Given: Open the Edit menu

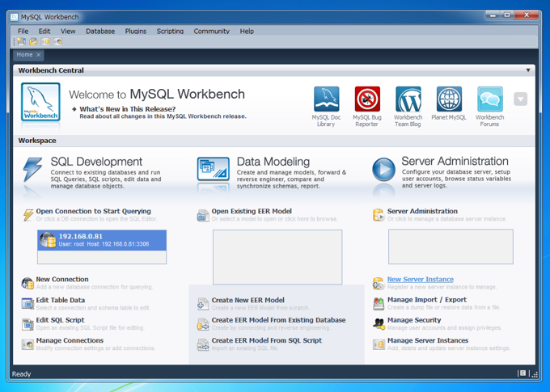Looking at the screenshot, I should coord(44,32).
